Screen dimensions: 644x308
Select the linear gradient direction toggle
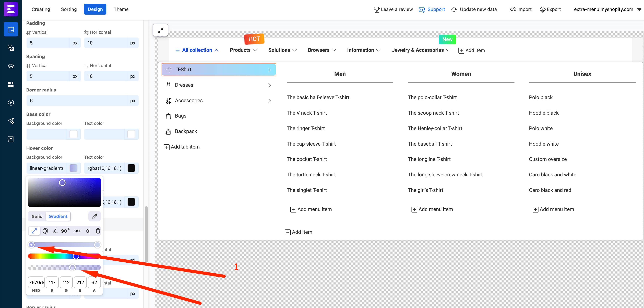click(34, 231)
